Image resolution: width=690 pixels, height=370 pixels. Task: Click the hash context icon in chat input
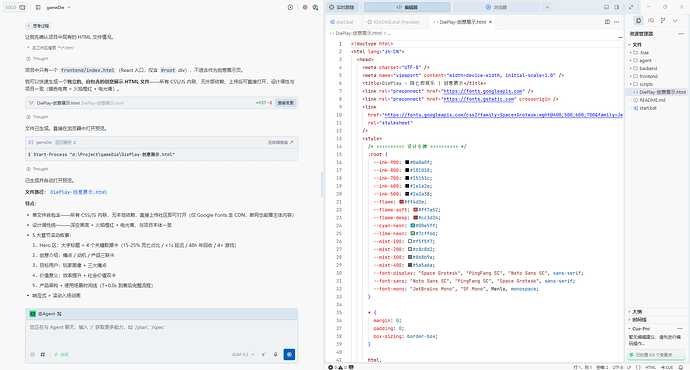click(x=43, y=354)
